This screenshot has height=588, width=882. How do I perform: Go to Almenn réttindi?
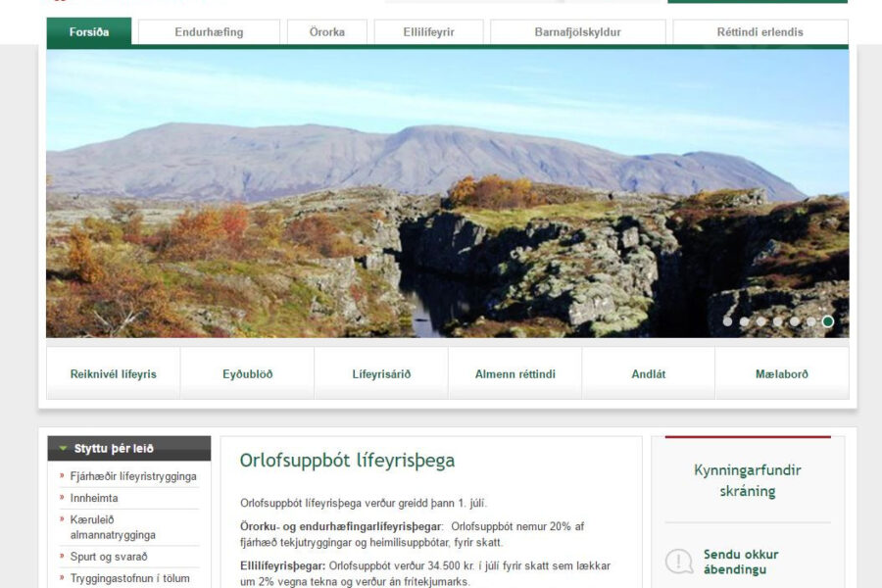[514, 374]
